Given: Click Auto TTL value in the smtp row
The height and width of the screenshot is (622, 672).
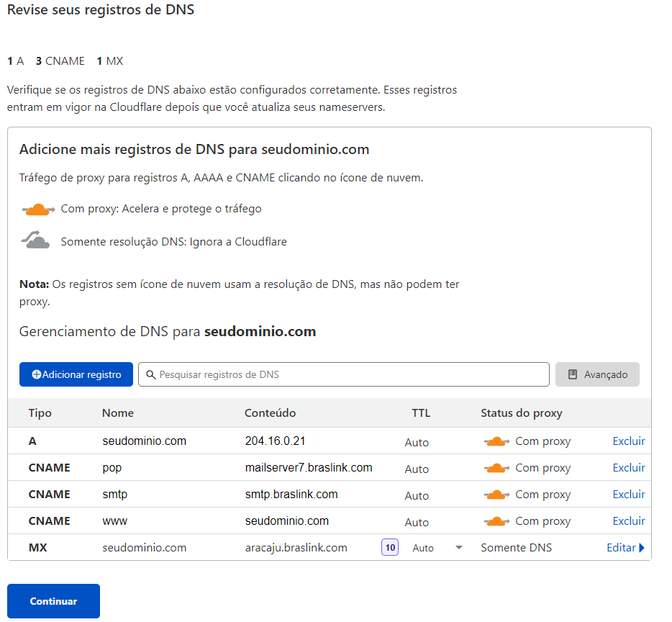Looking at the screenshot, I should pos(417,495).
